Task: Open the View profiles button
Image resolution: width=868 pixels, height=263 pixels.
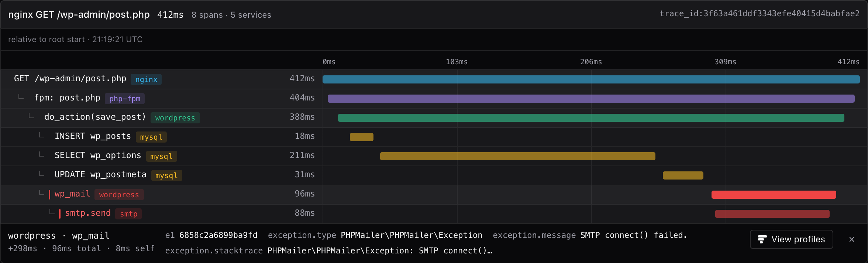Action: 791,239
